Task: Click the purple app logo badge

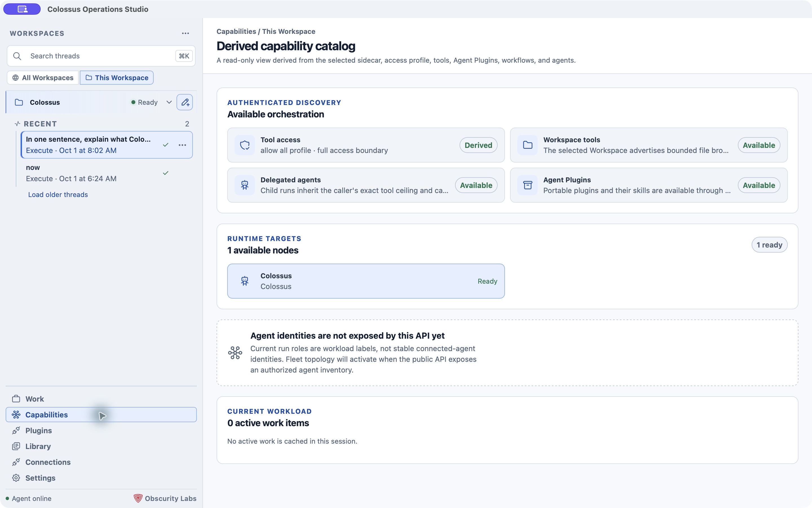Action: tap(22, 9)
